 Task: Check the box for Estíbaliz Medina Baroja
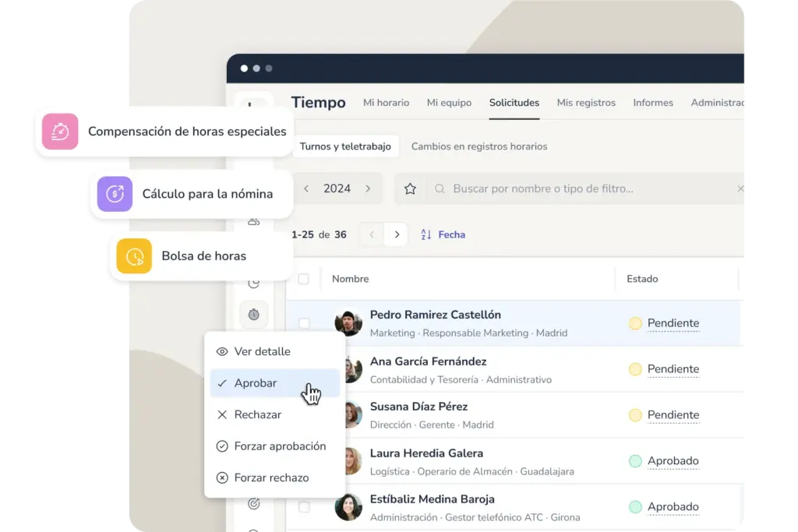click(x=304, y=506)
